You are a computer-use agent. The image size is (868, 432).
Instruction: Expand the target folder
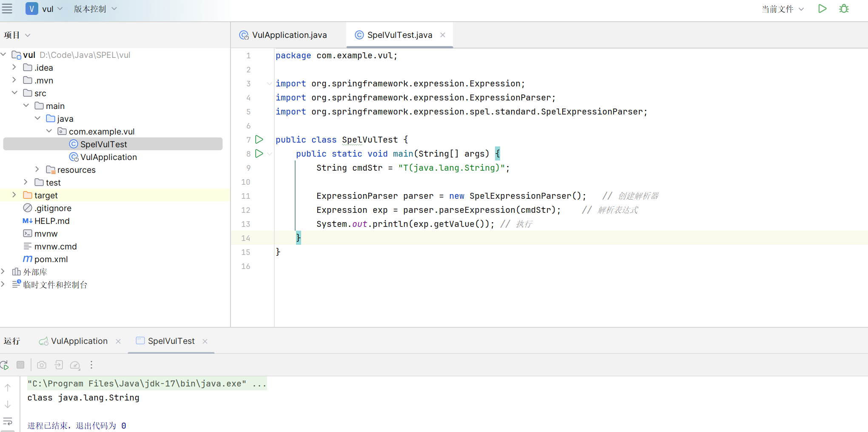[x=14, y=195]
